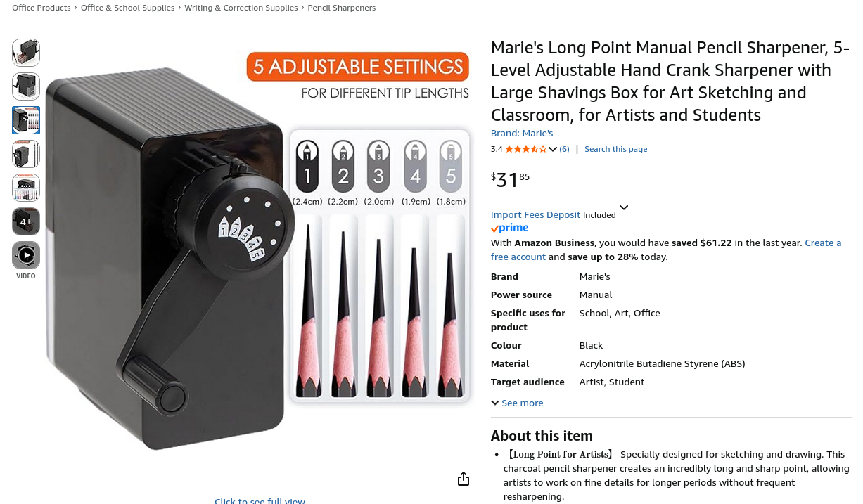Viewport: 863px width, 504px height.
Task: Expand Import Fees Deposit details chevron
Action: (624, 207)
